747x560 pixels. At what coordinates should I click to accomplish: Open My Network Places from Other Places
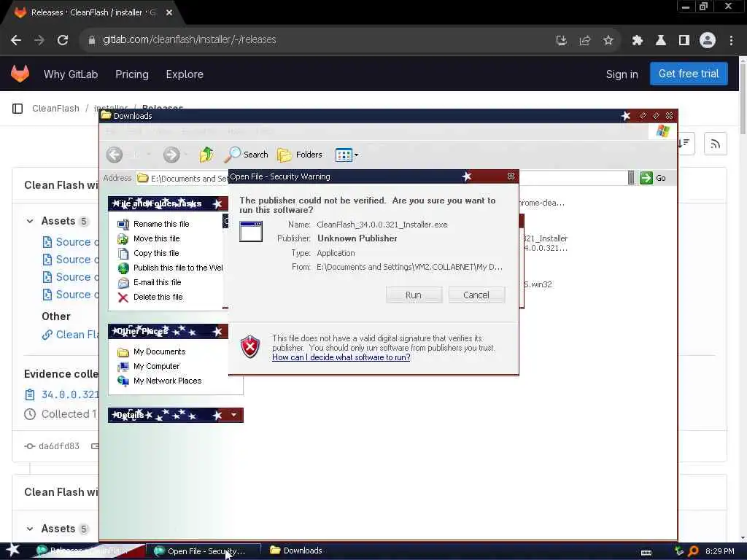pos(167,381)
